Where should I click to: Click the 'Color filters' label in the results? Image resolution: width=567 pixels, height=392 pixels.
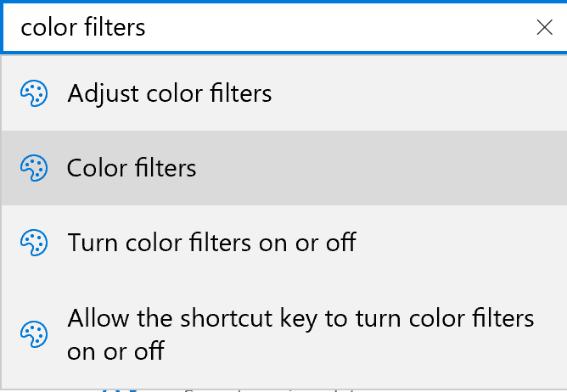tap(132, 168)
